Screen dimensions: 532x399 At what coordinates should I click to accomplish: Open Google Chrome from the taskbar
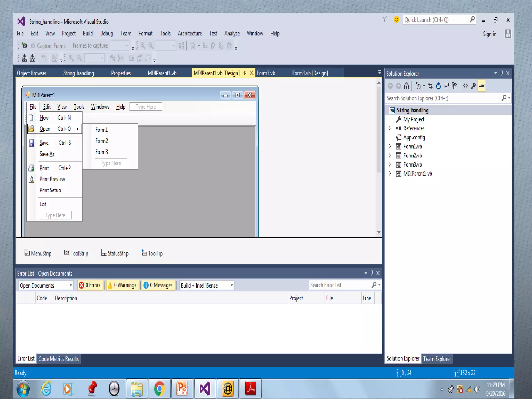coord(159,389)
